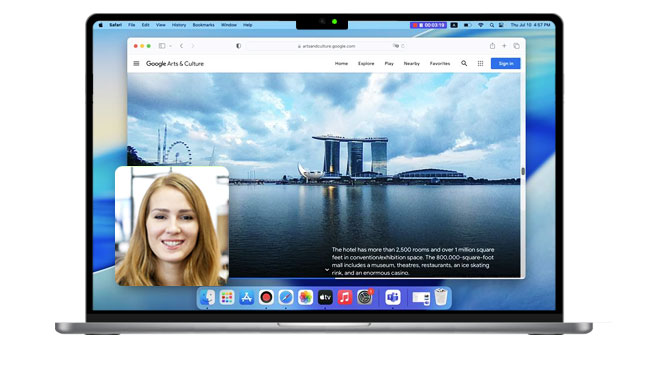
Task: Expand the sidebar options dropdown arrow
Action: point(170,46)
